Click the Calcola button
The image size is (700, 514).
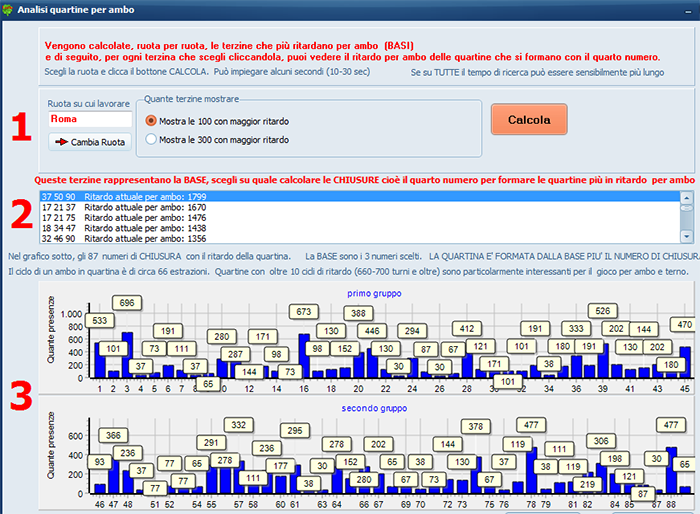(529, 120)
